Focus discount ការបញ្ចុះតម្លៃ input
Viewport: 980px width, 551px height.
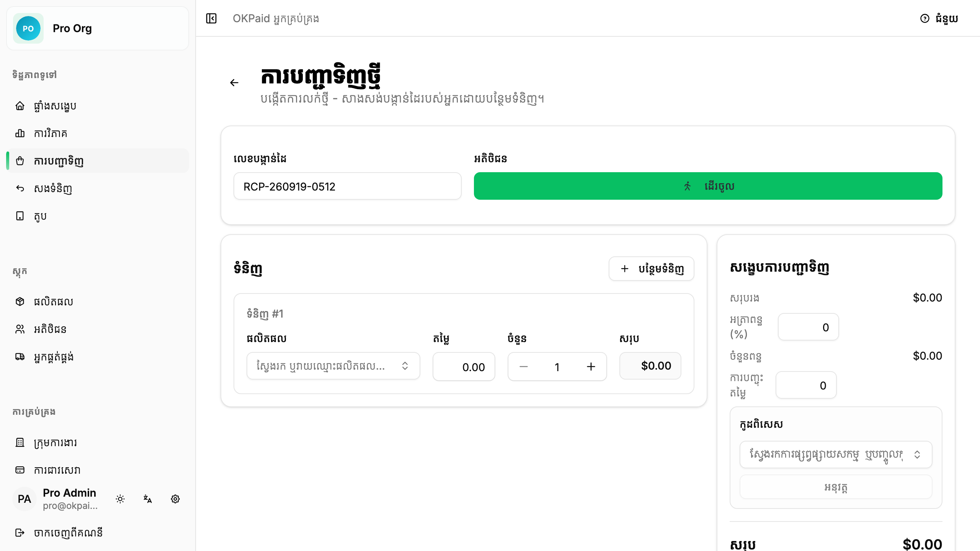tap(806, 385)
